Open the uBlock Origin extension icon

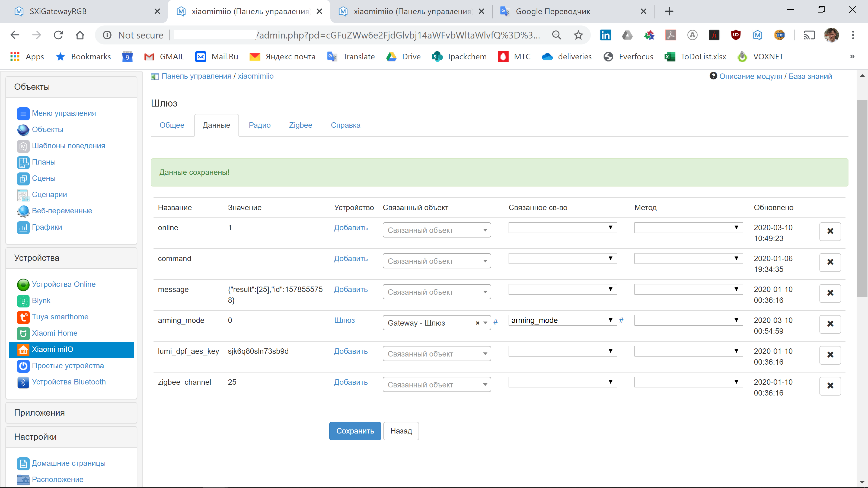click(x=736, y=35)
